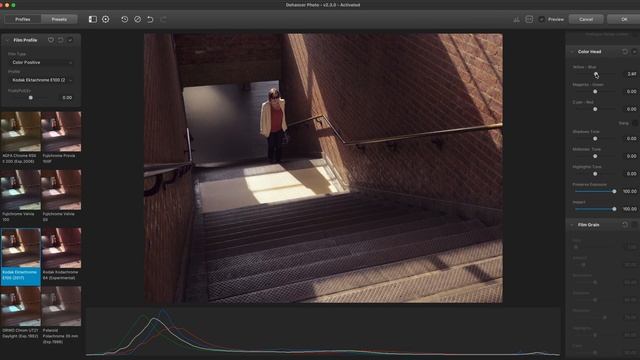Click the Cancel button
Image resolution: width=640 pixels, height=360 pixels.
coord(586,19)
